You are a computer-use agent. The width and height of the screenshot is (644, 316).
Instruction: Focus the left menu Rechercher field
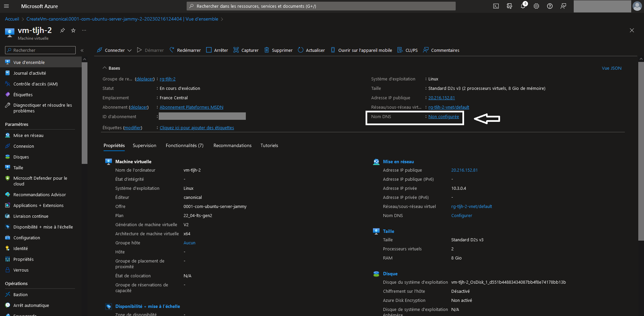click(40, 50)
